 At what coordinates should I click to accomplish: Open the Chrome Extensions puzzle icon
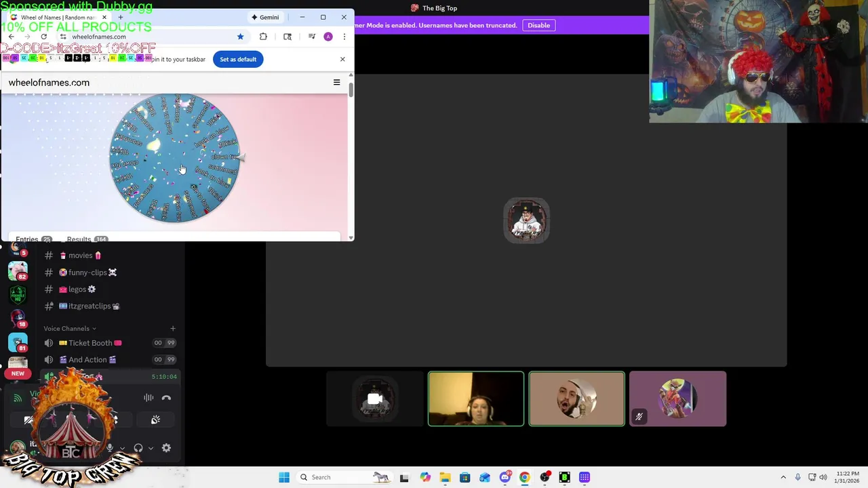(263, 37)
